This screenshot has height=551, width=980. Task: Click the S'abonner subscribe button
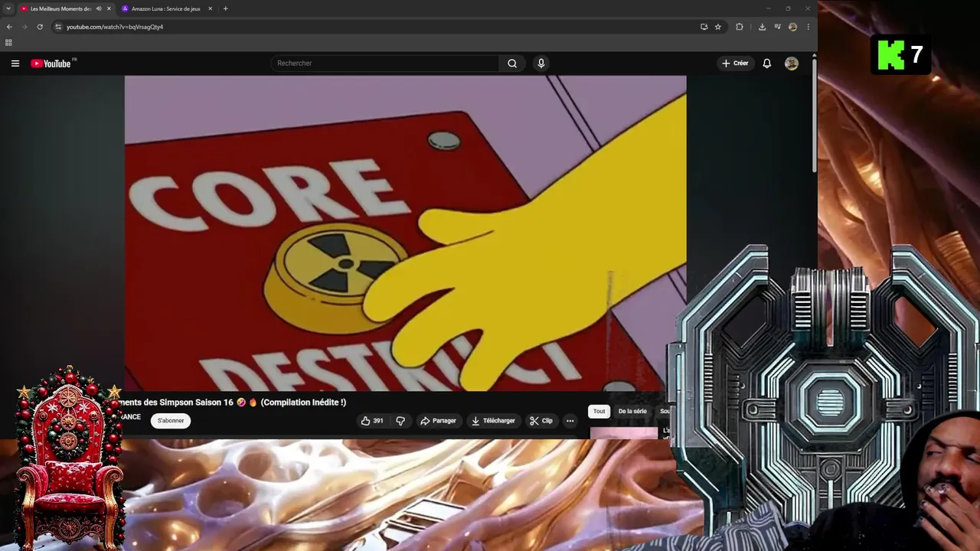tap(171, 421)
